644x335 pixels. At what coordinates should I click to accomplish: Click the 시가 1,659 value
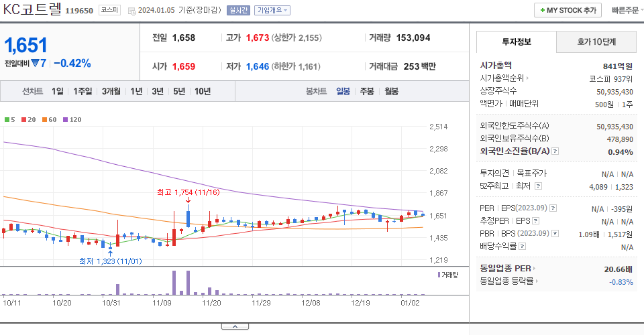184,66
